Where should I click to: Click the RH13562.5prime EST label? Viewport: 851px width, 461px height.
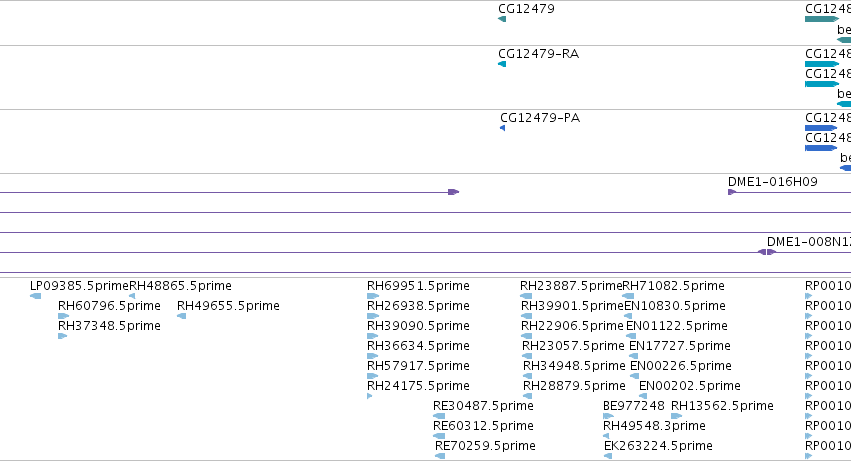coord(722,406)
